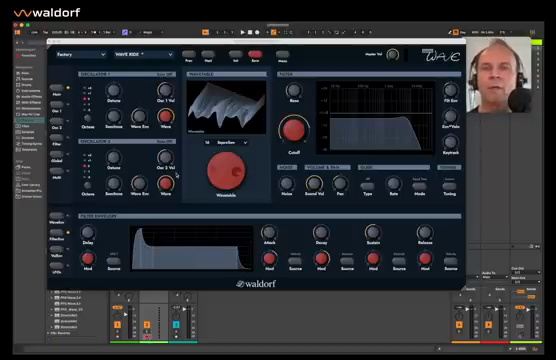Click the filter envelope Decay knob
The image size is (556, 360).
coord(321,232)
